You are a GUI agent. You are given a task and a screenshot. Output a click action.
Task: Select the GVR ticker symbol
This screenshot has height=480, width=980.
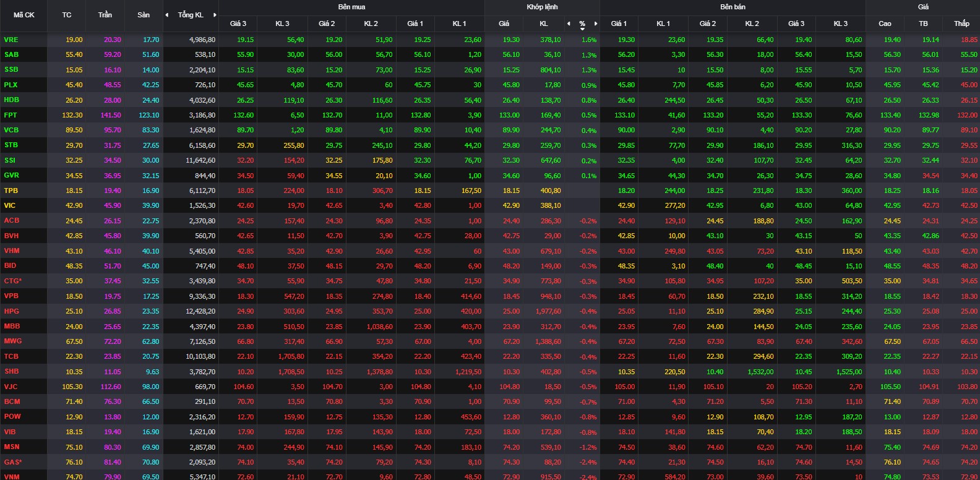(11, 175)
